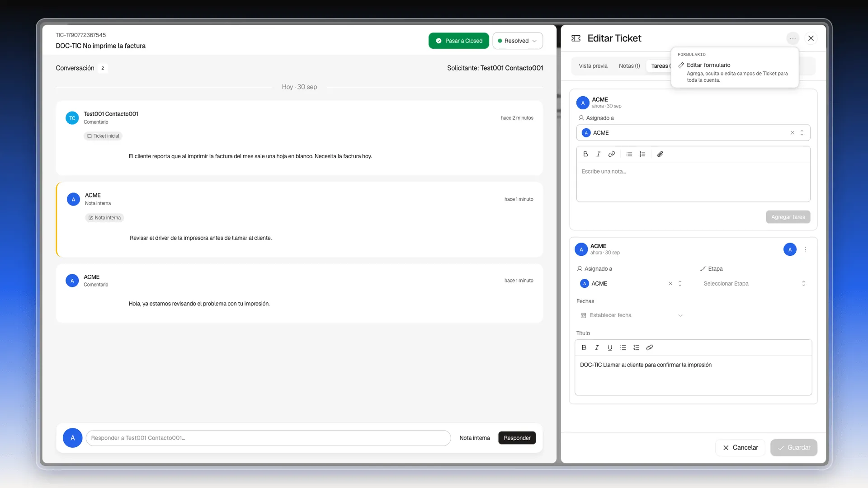Click the blue ACME avatar on task card right
The width and height of the screenshot is (868, 488).
click(x=790, y=249)
